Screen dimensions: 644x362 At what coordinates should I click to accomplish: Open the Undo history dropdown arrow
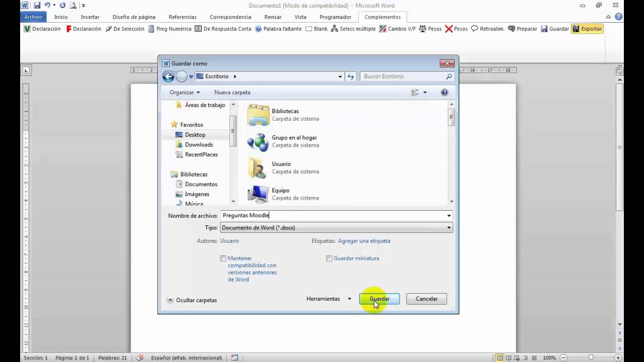click(54, 6)
